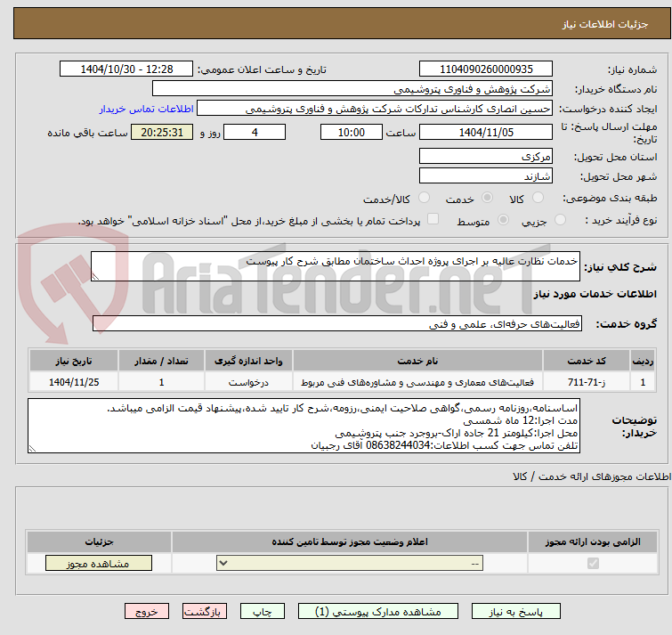Click the شرح کلی نیاز text area

pyautogui.click(x=336, y=266)
